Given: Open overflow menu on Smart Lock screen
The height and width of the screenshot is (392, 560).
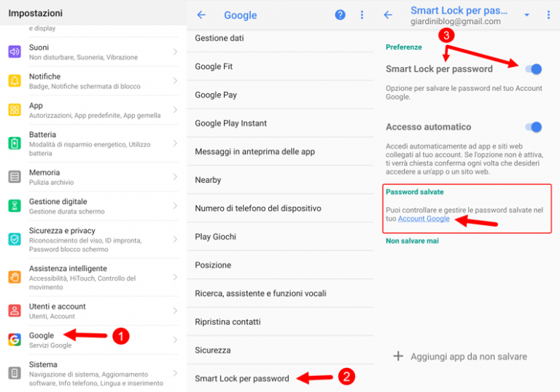Looking at the screenshot, I should 548,15.
